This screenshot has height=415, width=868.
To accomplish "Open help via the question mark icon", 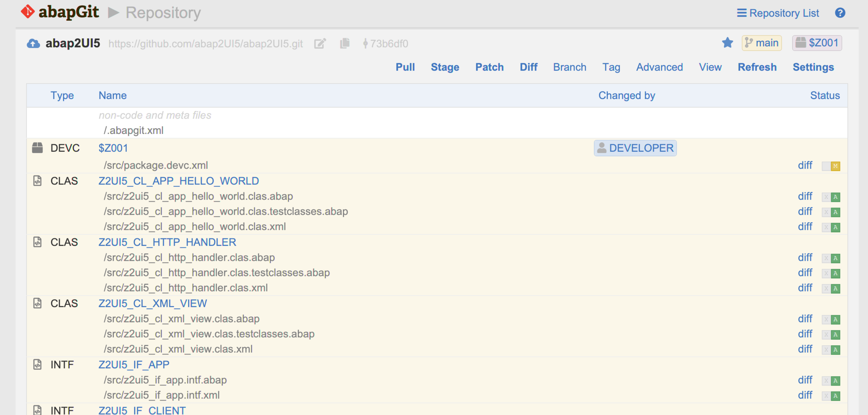I will pyautogui.click(x=840, y=13).
